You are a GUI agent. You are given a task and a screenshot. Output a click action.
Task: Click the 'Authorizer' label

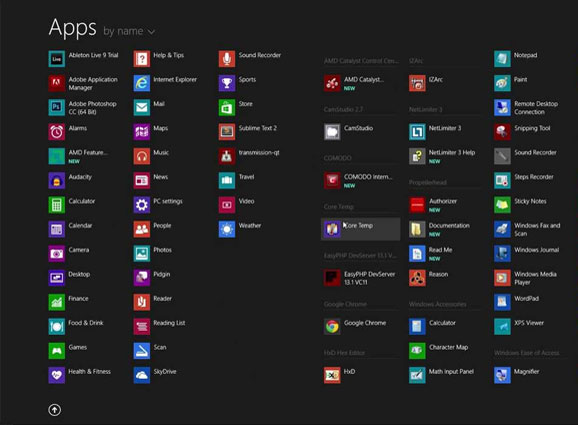pos(443,201)
